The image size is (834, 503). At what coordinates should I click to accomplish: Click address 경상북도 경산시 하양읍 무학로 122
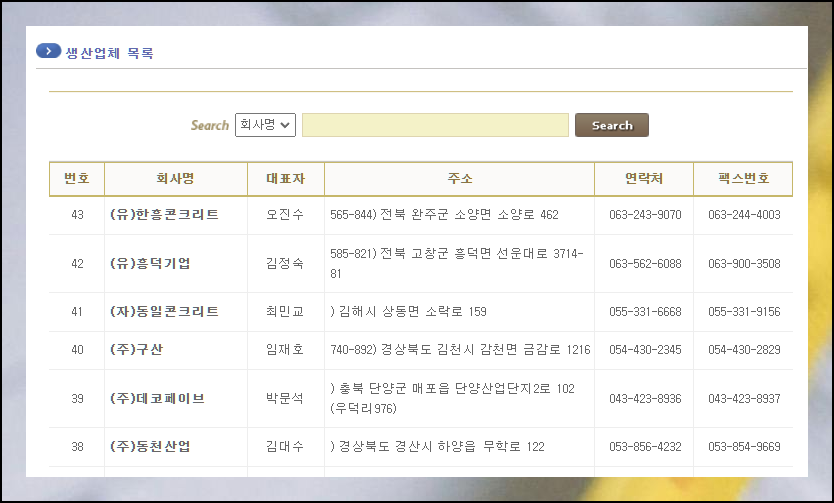[x=441, y=446]
